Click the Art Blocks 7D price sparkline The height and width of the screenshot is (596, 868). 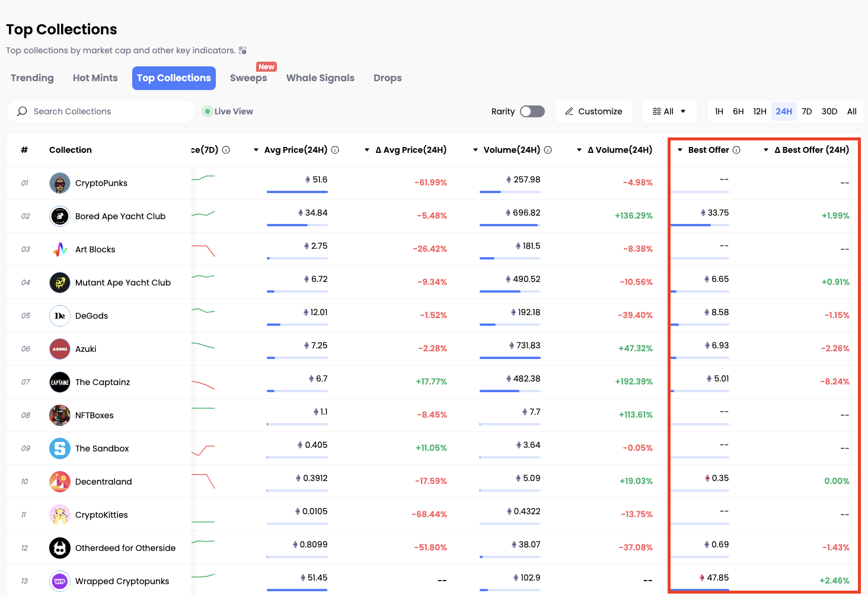tap(203, 251)
